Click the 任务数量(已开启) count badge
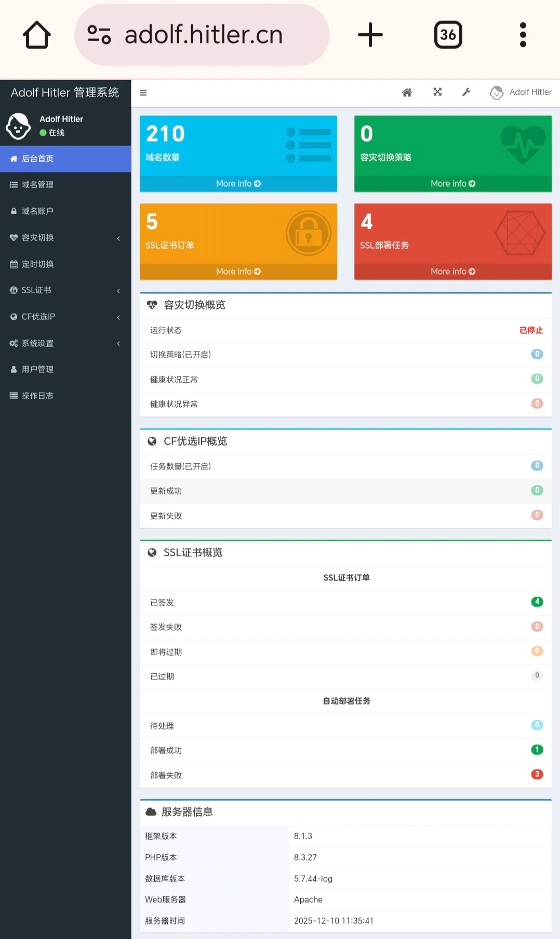 [x=537, y=465]
